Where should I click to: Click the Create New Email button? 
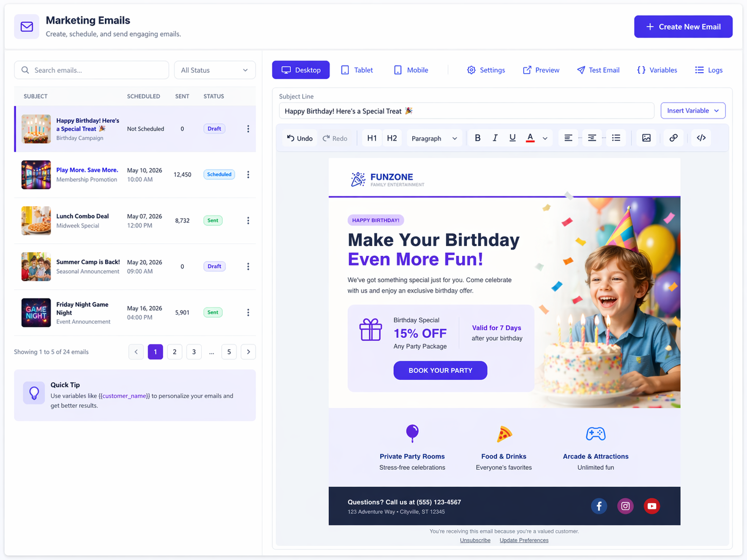click(x=683, y=26)
